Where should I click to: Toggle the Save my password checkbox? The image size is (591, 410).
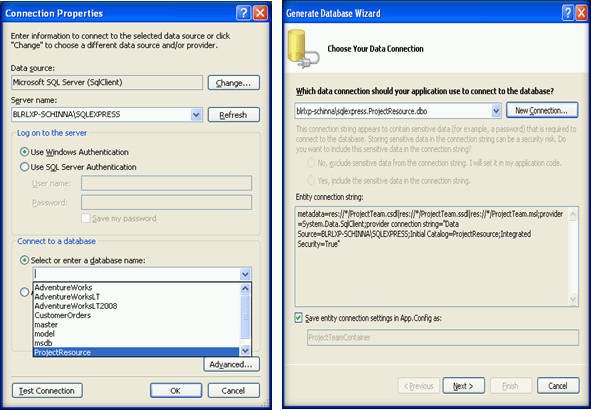click(86, 218)
